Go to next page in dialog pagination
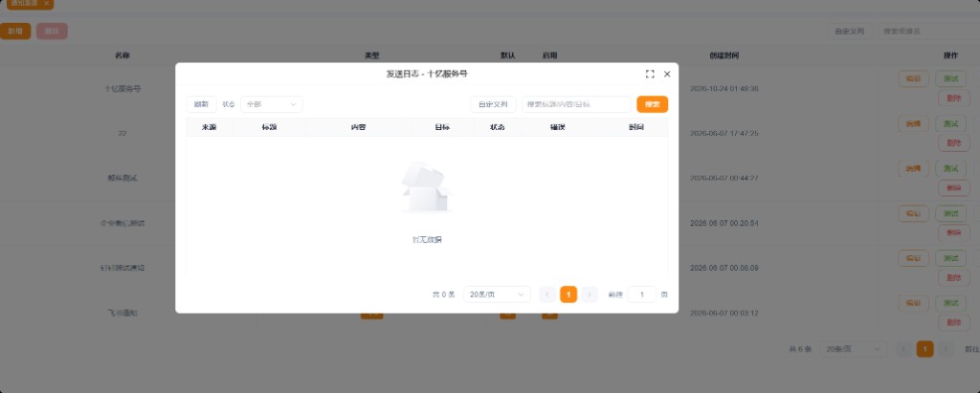980x393 pixels. click(x=590, y=295)
